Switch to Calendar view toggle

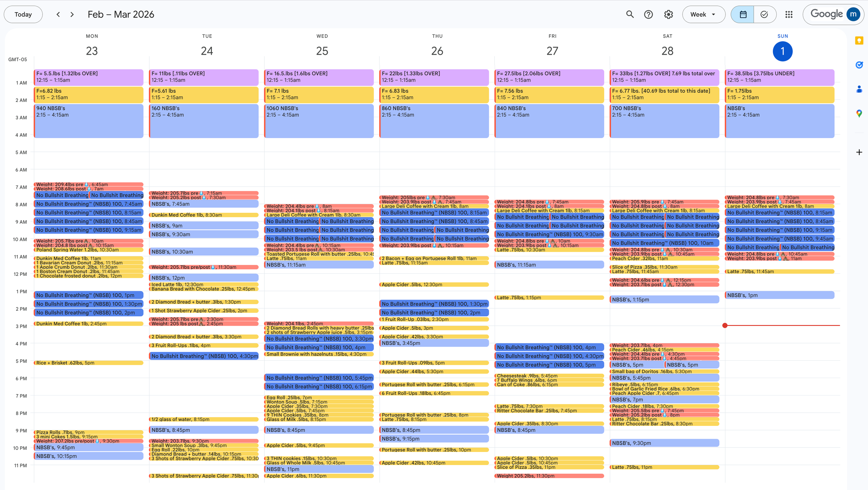tap(743, 14)
